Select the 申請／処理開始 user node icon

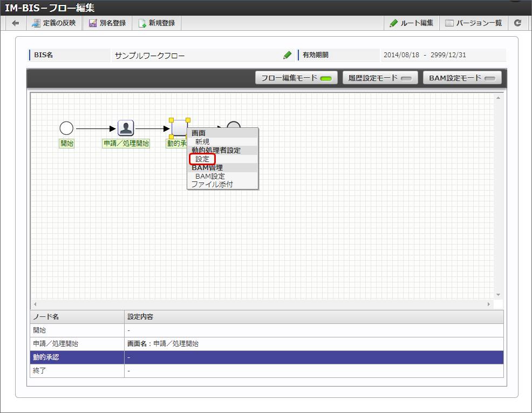click(126, 128)
